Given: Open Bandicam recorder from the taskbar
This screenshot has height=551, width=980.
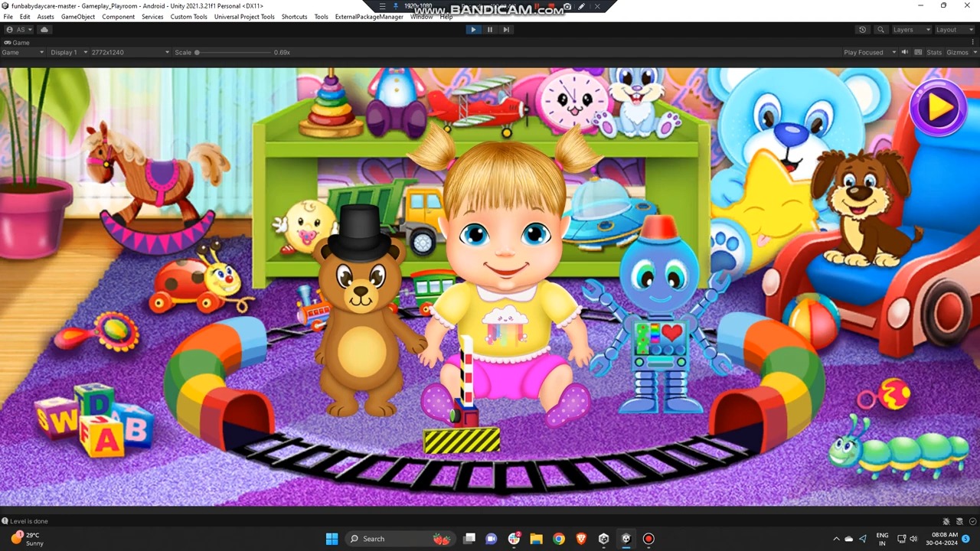Looking at the screenshot, I should tap(648, 539).
